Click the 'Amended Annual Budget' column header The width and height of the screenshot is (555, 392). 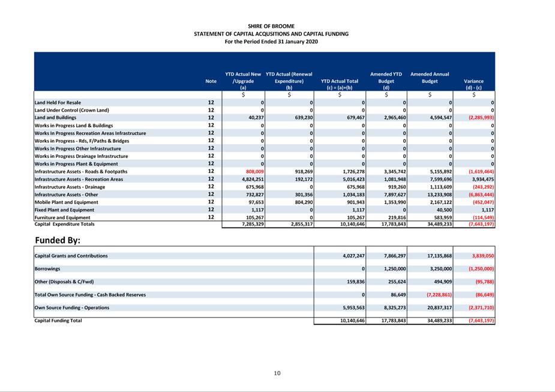tap(430, 77)
